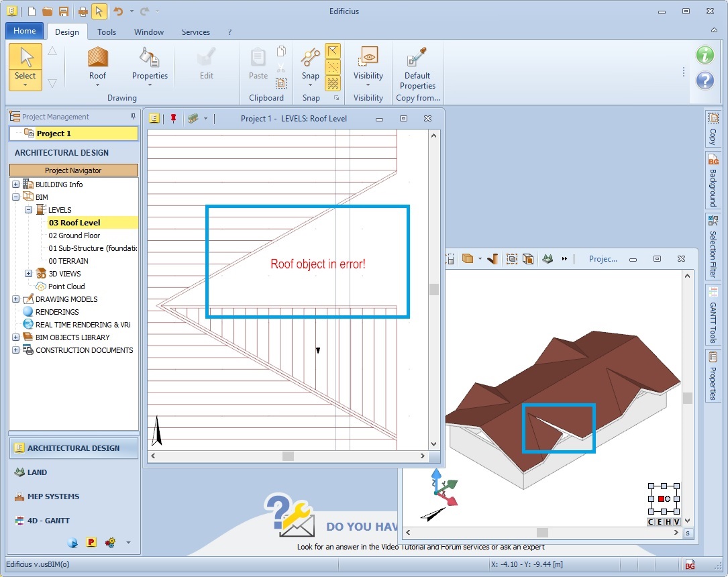The image size is (728, 577).
Task: Expand the 3D VIEWS tree node
Action: (x=28, y=274)
